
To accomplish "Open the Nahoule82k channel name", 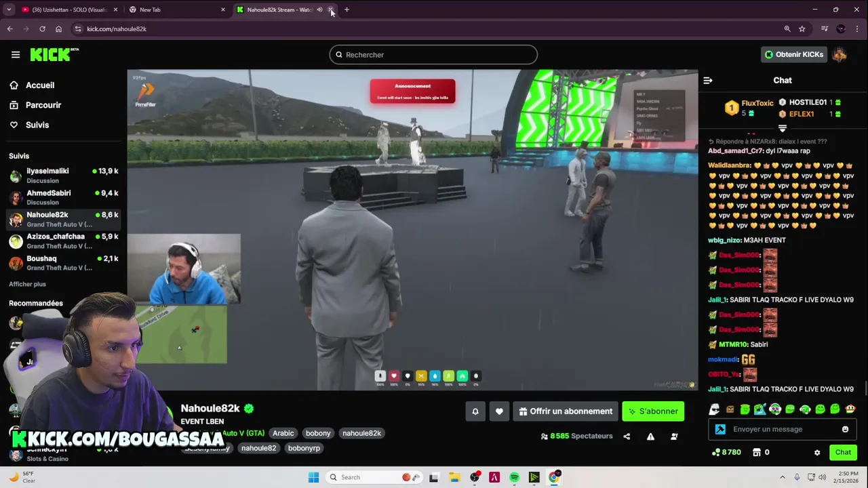I will pos(210,408).
